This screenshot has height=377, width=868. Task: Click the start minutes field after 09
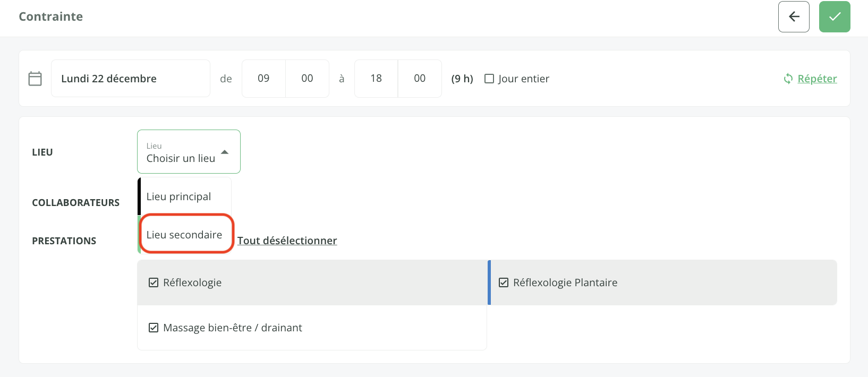click(x=307, y=79)
